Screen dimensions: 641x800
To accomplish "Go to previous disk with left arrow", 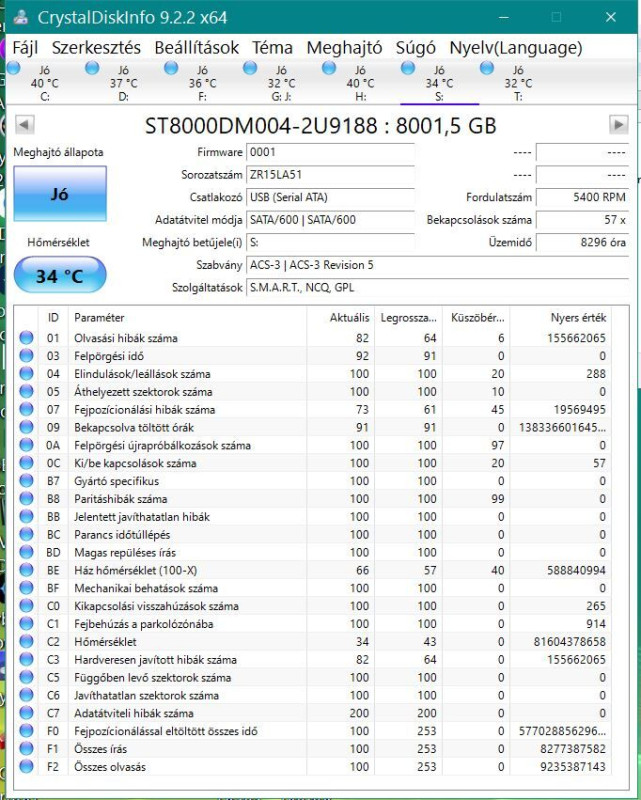I will tap(24, 124).
